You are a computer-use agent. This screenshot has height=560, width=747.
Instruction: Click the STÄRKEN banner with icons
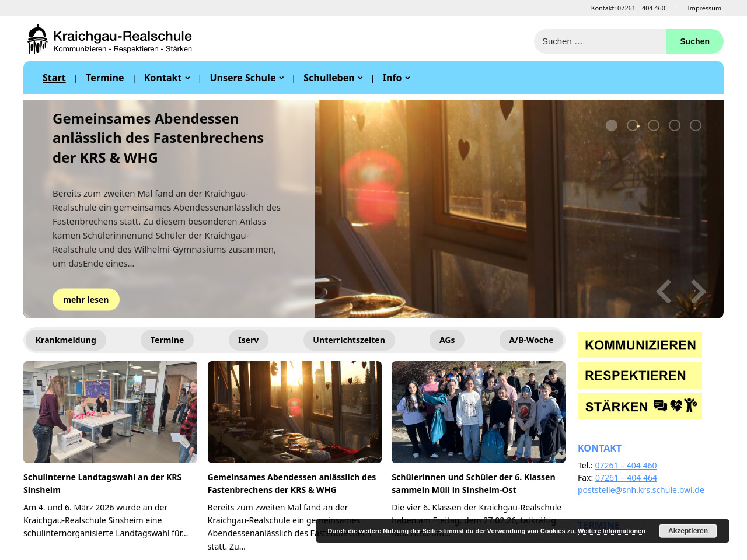[640, 406]
